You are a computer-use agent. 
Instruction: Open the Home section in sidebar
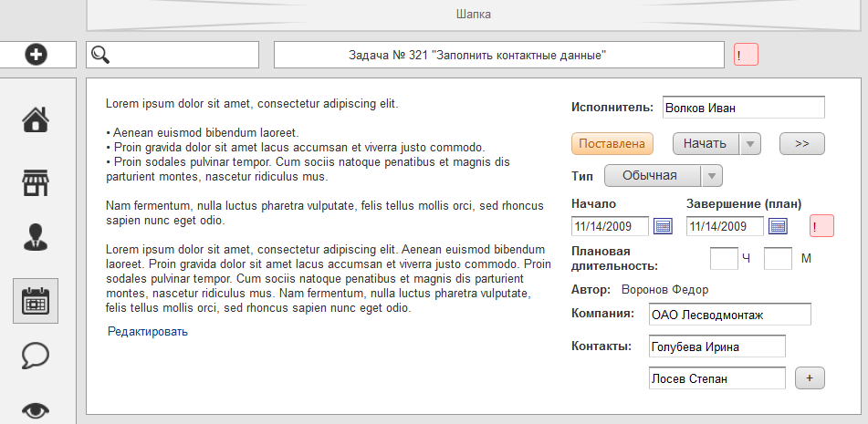tap(36, 119)
